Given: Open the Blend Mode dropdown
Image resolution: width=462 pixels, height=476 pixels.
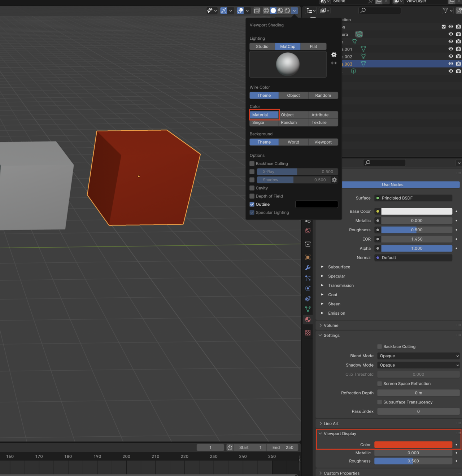Looking at the screenshot, I should pos(418,356).
